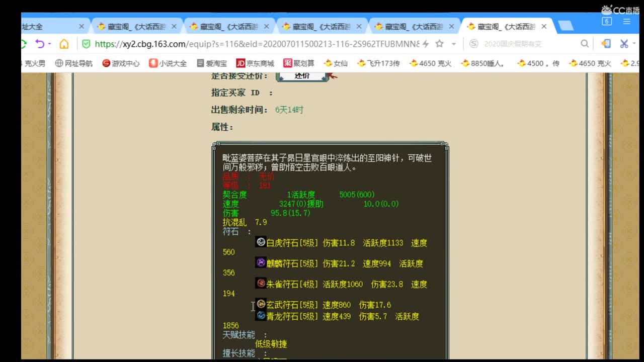Screen dimensions: 644x362
Task: Click the 出售剩余时间 value 6天14时
Action: tap(289, 110)
